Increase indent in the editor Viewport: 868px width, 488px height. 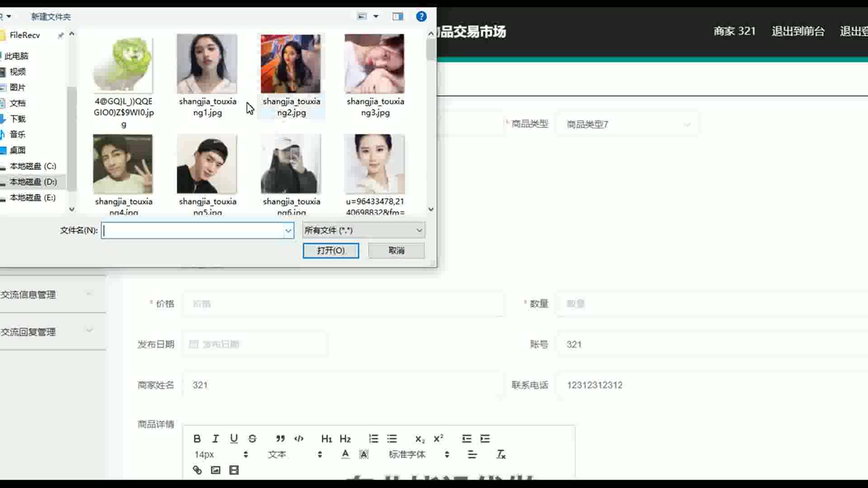coord(485,438)
